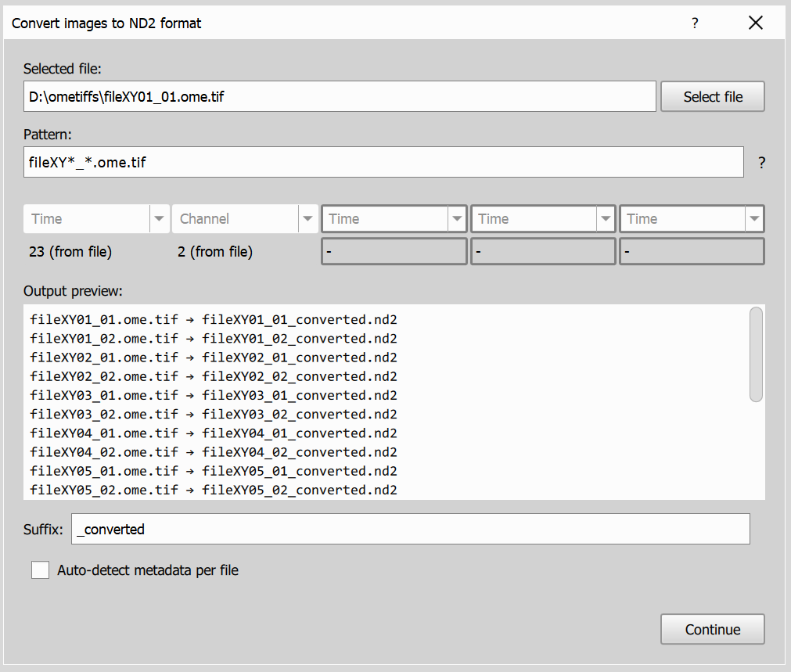Click the Select file button
Image resolution: width=791 pixels, height=672 pixels.
[x=712, y=96]
